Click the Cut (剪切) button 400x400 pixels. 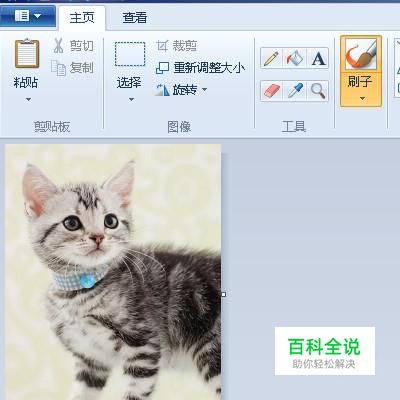[x=73, y=46]
